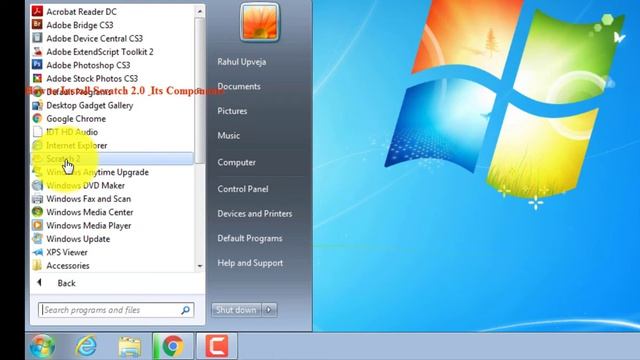Screen dimensions: 640x360
Task: Click the user account flower picture
Action: [260, 22]
